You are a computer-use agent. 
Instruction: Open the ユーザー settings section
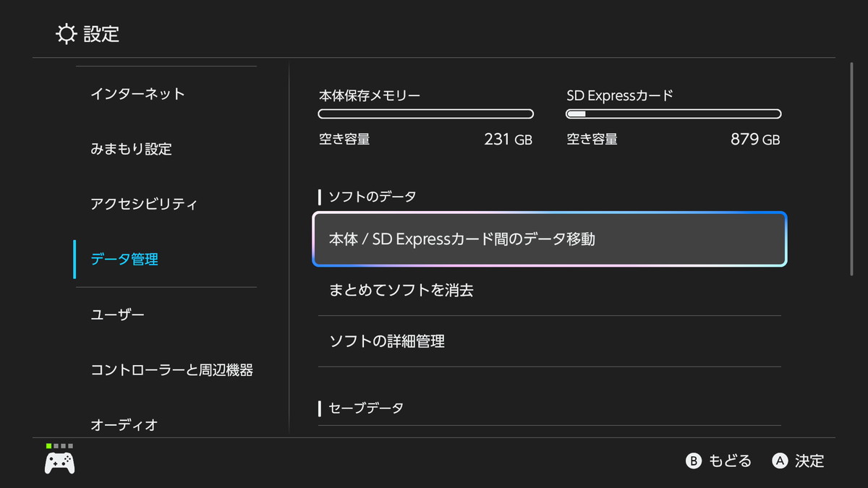coord(117,315)
